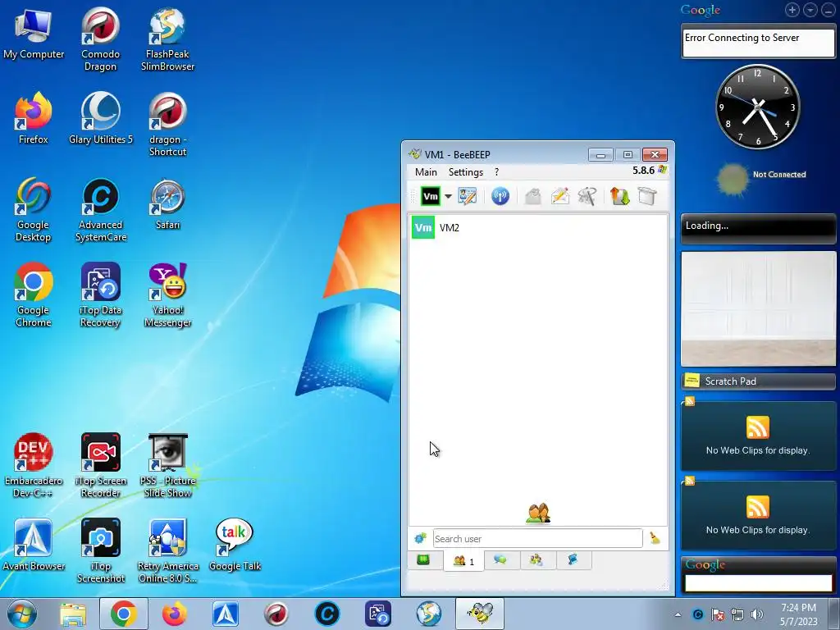The height and width of the screenshot is (630, 840).
Task: Click the taskbar clock showing 7:24 PM
Action: tap(798, 614)
